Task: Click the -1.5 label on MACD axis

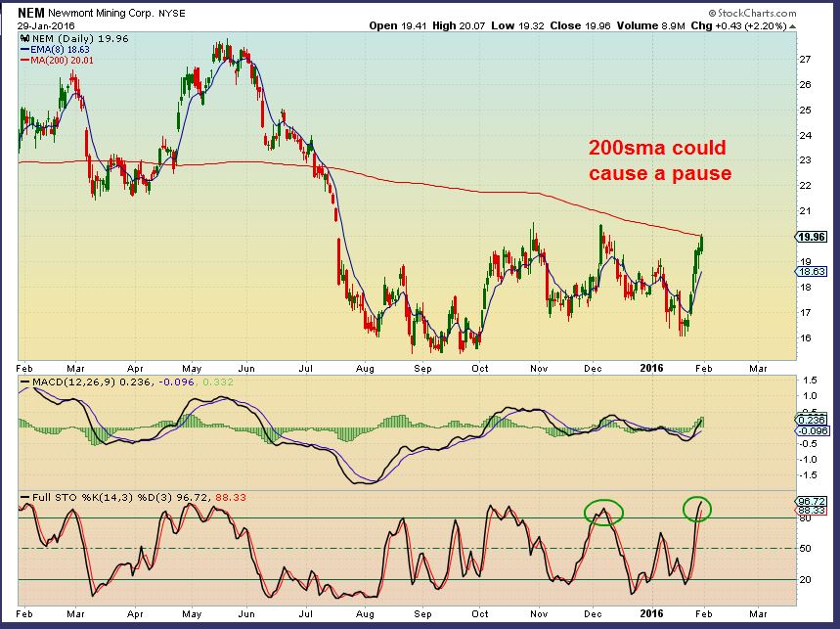Action: click(809, 475)
